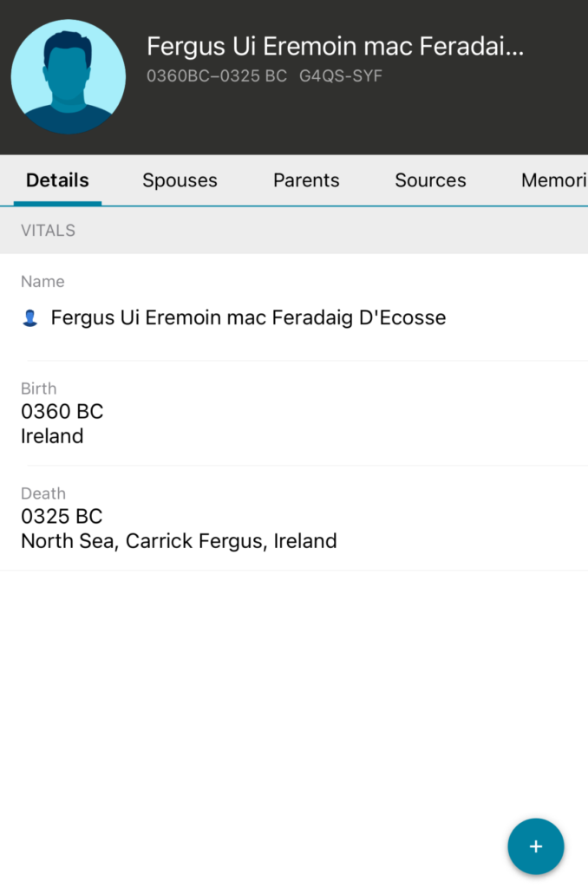Image resolution: width=588 pixels, height=888 pixels.
Task: Tap the truncated header name title
Action: (335, 46)
